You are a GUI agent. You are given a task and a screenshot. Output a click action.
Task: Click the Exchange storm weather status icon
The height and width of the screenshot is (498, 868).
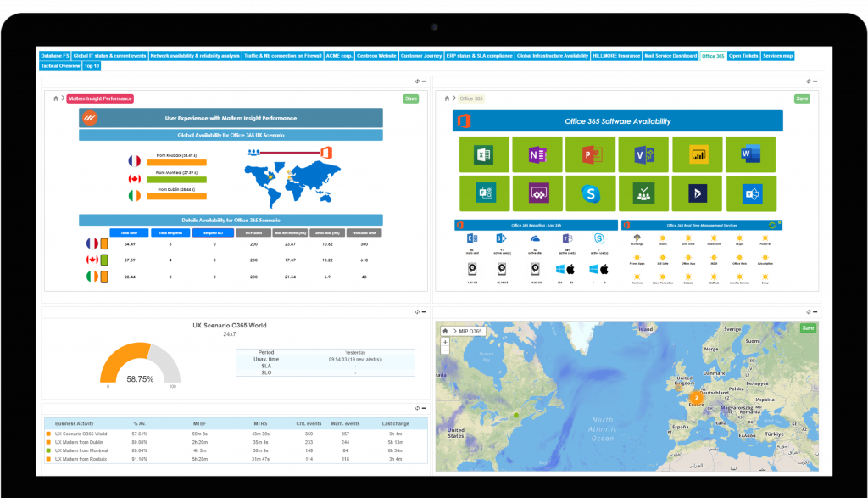tap(637, 238)
